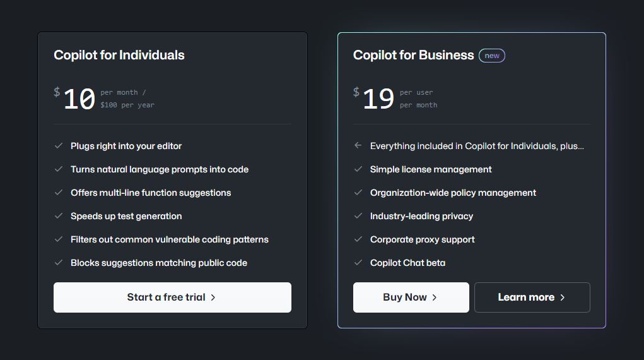Click checkmark beside "Blocks suggestions matching public code"
Screen dimensions: 644x360
pyautogui.click(x=59, y=263)
